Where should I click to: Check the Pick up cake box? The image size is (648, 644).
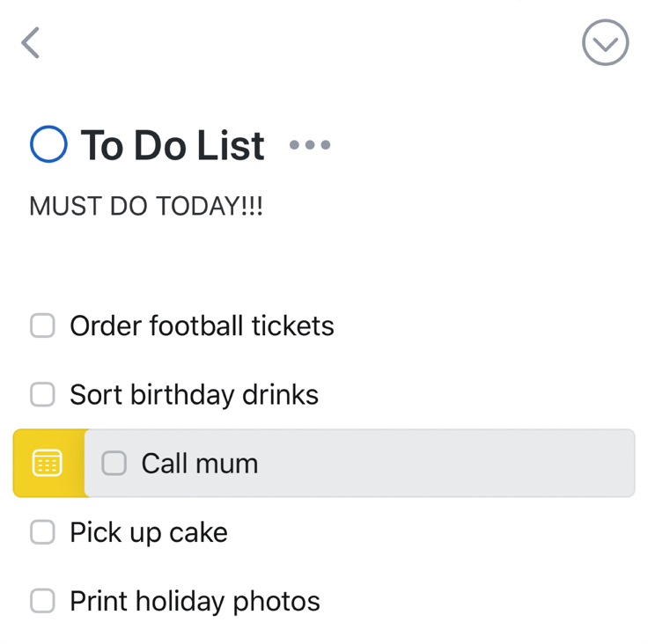(x=42, y=531)
